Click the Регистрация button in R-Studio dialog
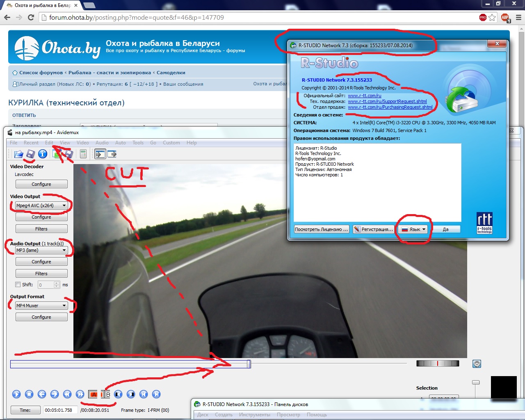 click(x=374, y=229)
